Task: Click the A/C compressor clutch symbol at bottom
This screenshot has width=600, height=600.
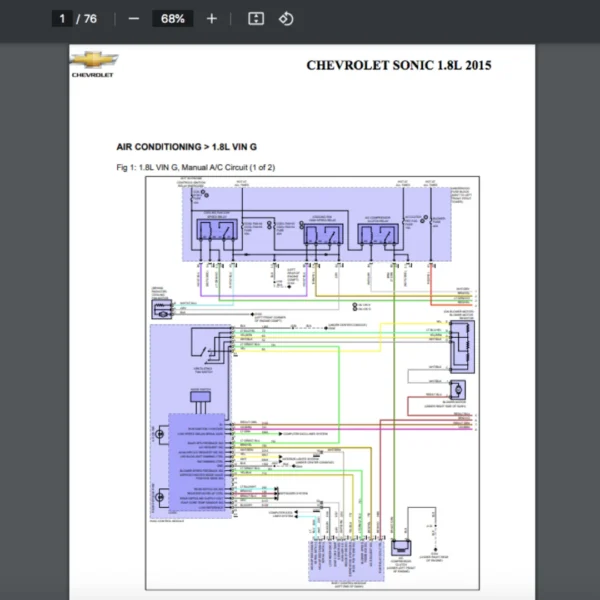Action: pos(403,549)
